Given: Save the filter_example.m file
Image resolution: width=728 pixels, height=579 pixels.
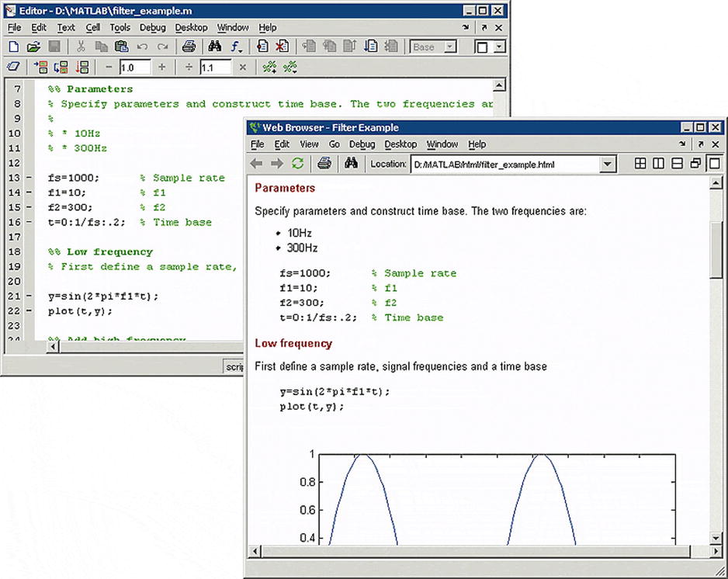Looking at the screenshot, I should pyautogui.click(x=54, y=46).
